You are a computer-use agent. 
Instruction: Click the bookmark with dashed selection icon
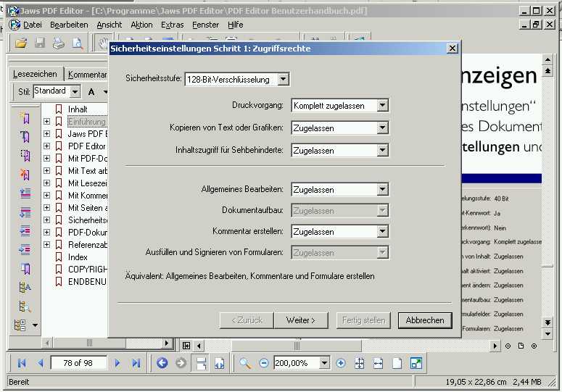coord(25,155)
